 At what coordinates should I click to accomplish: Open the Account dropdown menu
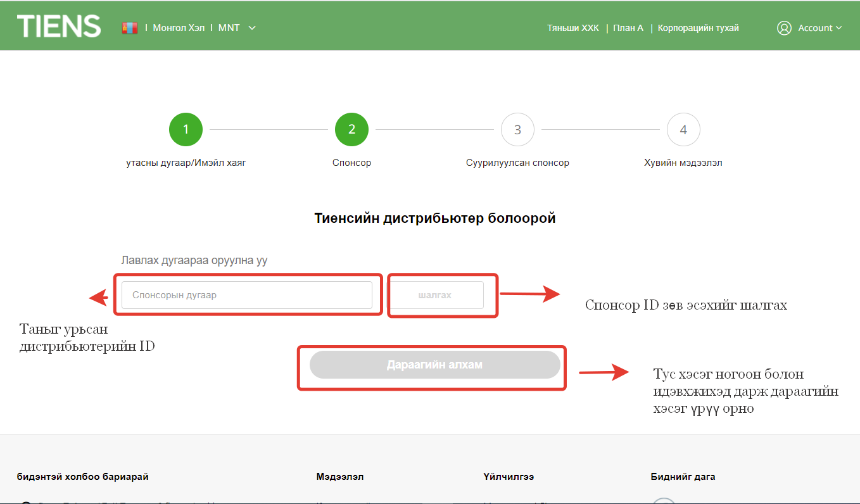(x=819, y=28)
